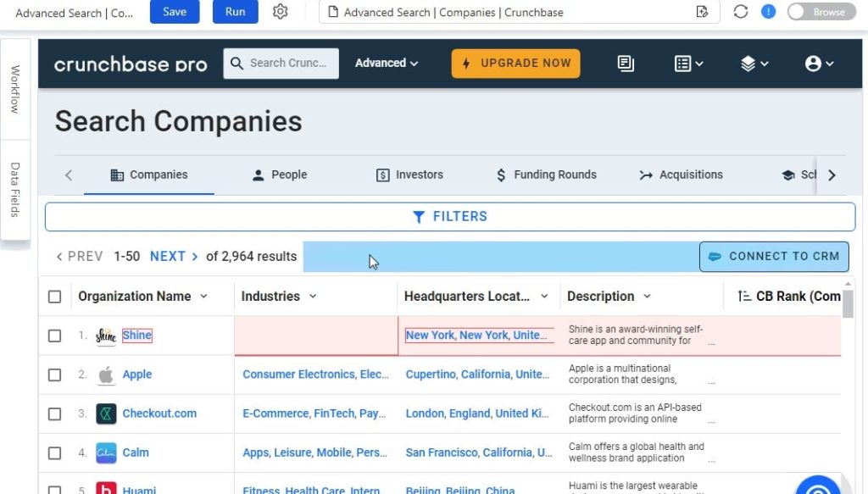Click the filter funnel icon
This screenshot has width=868, height=494.
(419, 217)
